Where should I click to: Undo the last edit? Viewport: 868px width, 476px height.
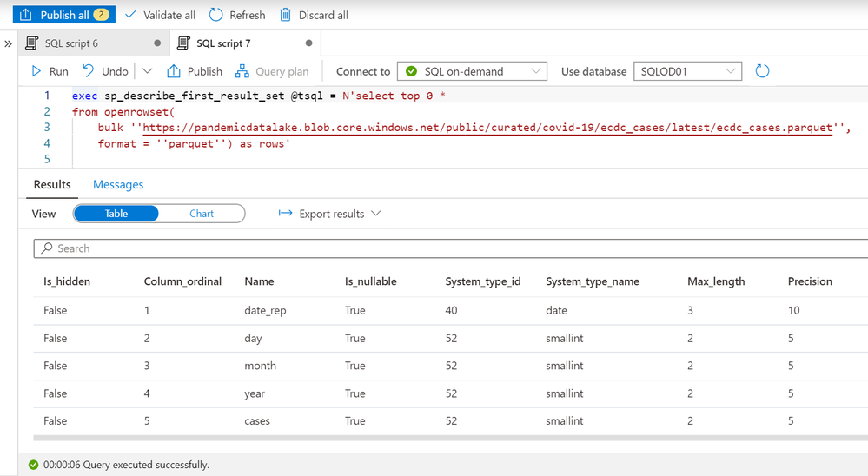(105, 71)
